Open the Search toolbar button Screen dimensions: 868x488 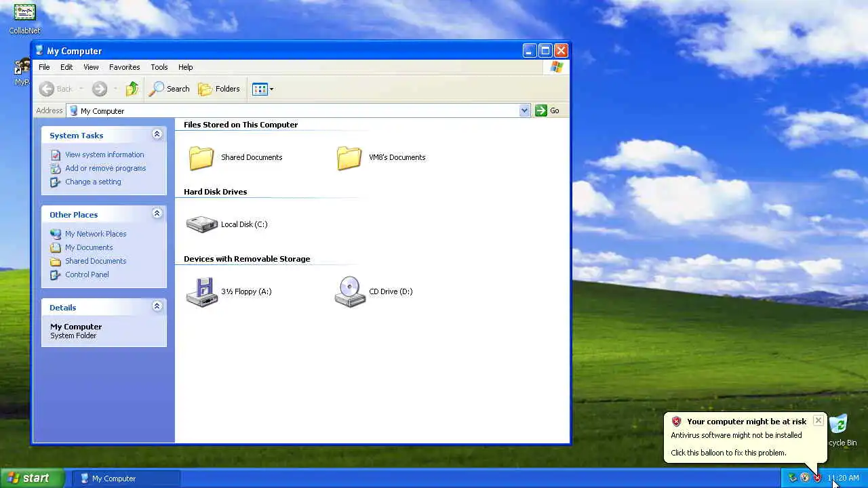170,89
